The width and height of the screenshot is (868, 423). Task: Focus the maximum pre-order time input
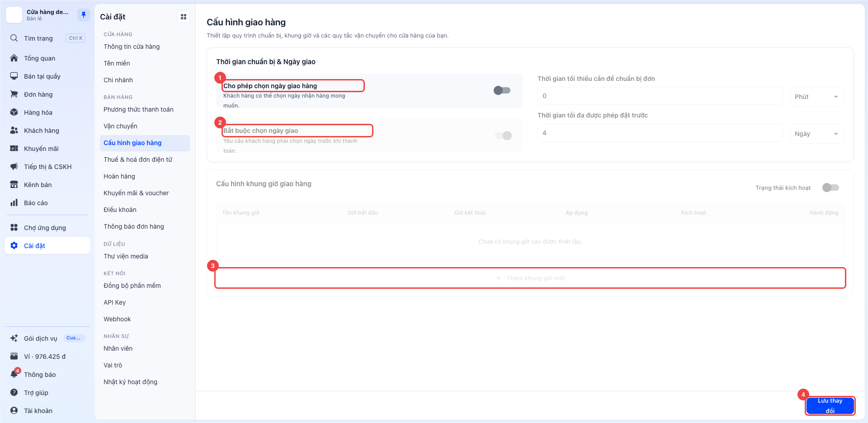coord(660,133)
